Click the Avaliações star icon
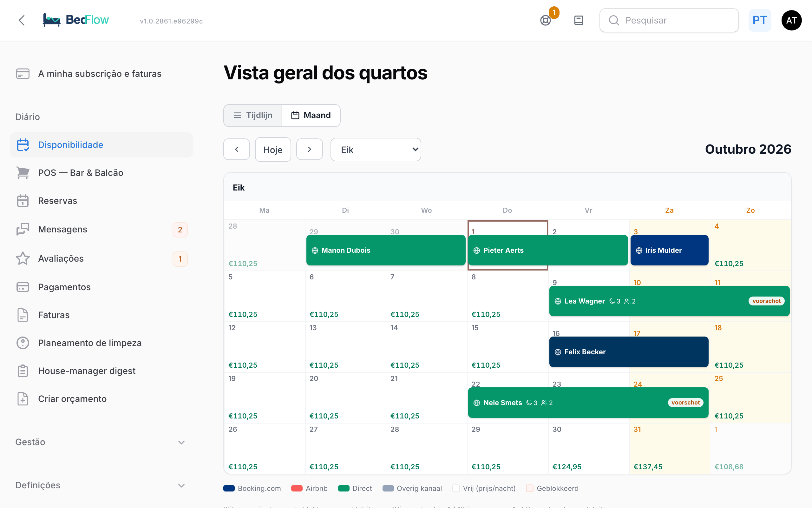The width and height of the screenshot is (812, 508). click(x=23, y=258)
